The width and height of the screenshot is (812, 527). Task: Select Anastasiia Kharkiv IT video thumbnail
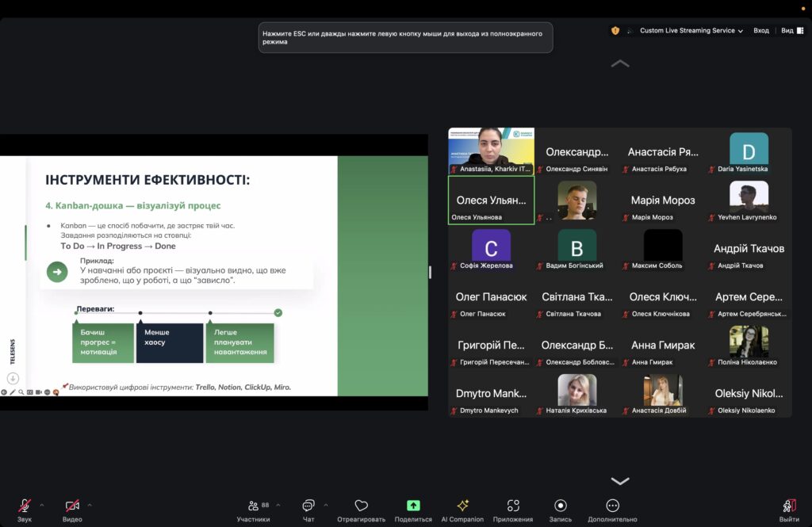pyautogui.click(x=491, y=151)
